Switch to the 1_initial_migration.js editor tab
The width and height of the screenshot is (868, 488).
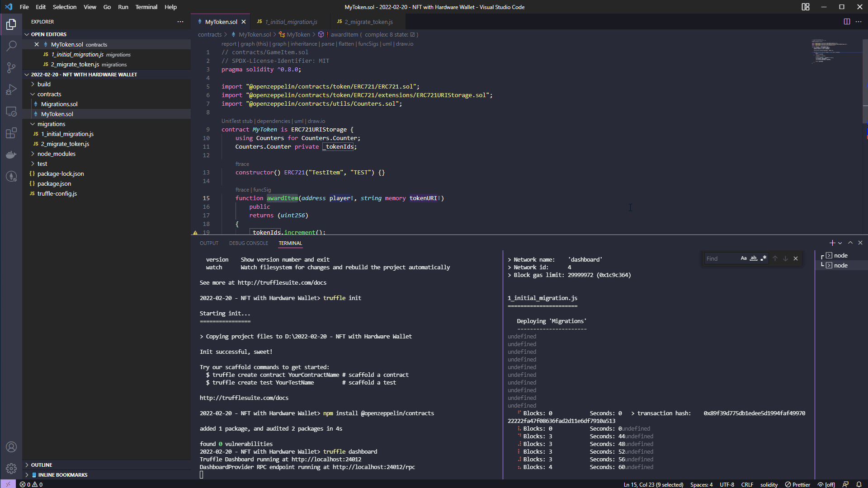click(289, 22)
